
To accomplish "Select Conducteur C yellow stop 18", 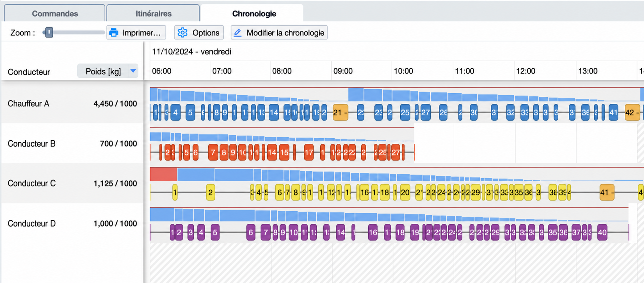I will coord(384,192).
